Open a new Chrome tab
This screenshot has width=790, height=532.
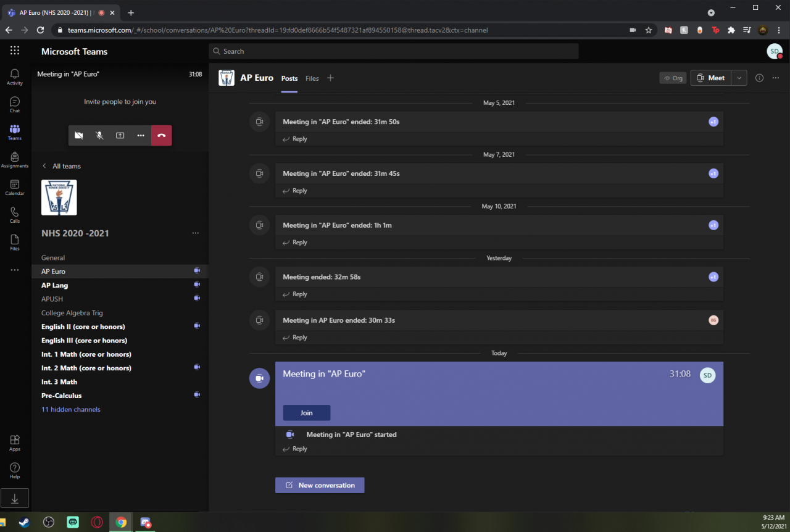[131, 12]
